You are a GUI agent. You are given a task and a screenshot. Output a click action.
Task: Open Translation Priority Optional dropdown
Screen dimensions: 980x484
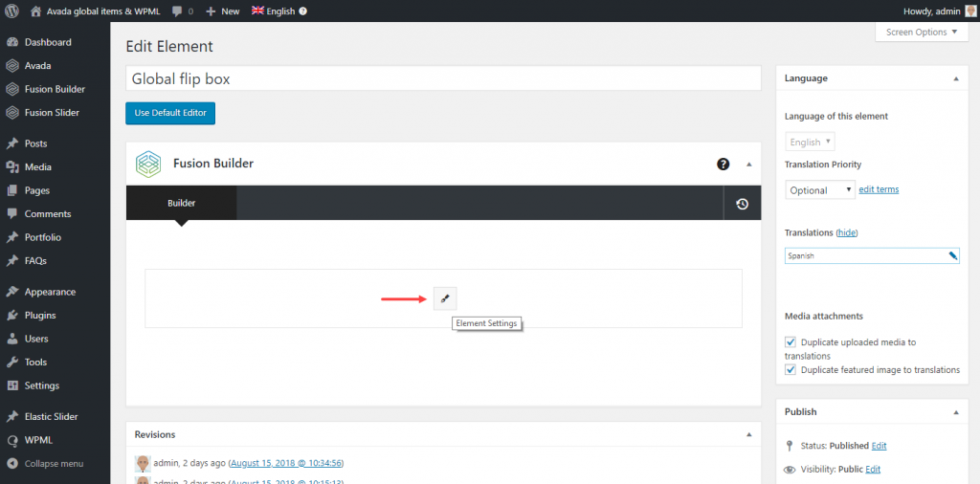pos(820,189)
